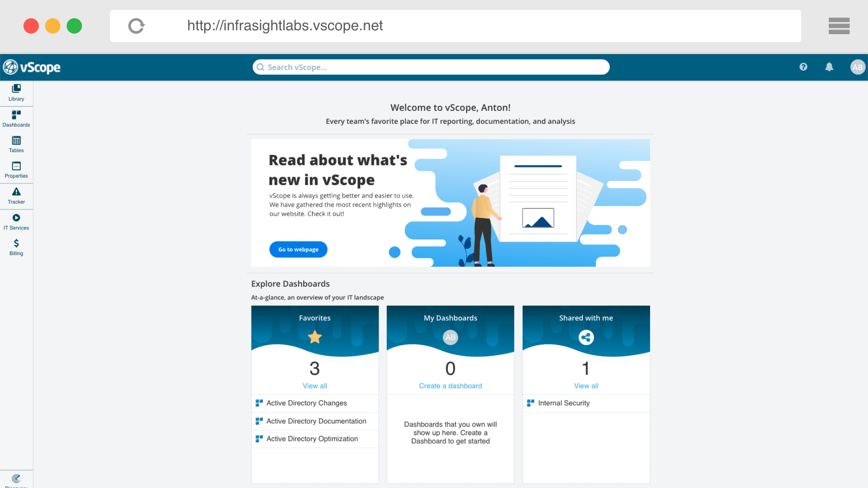Focus the Search vScope field
This screenshot has height=488, width=868.
coord(431,67)
